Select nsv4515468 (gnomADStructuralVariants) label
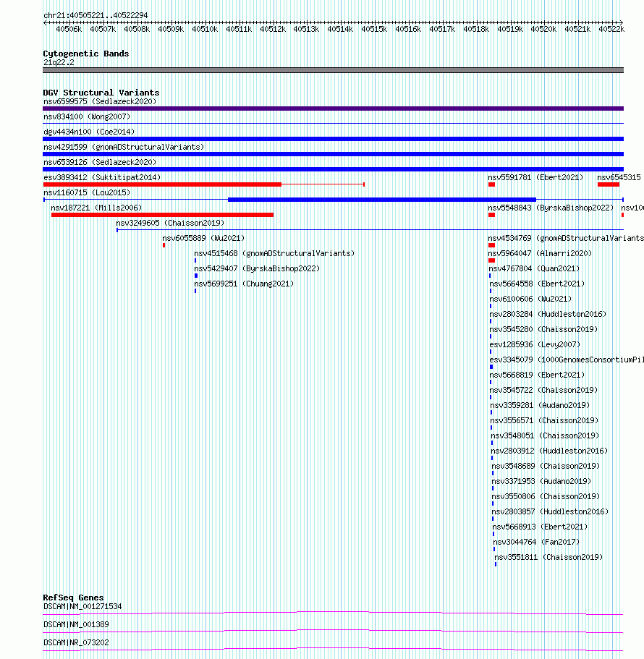Image resolution: width=644 pixels, height=659 pixels. (x=274, y=253)
